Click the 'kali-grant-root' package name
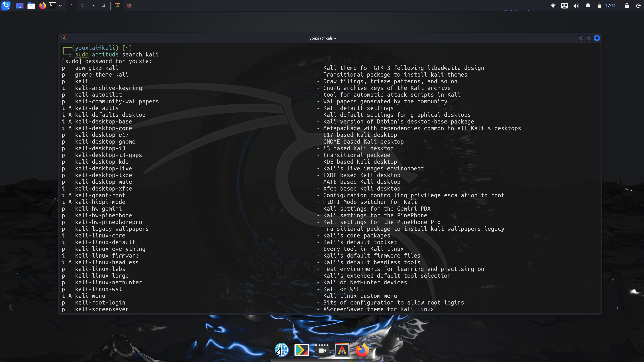 (x=100, y=195)
